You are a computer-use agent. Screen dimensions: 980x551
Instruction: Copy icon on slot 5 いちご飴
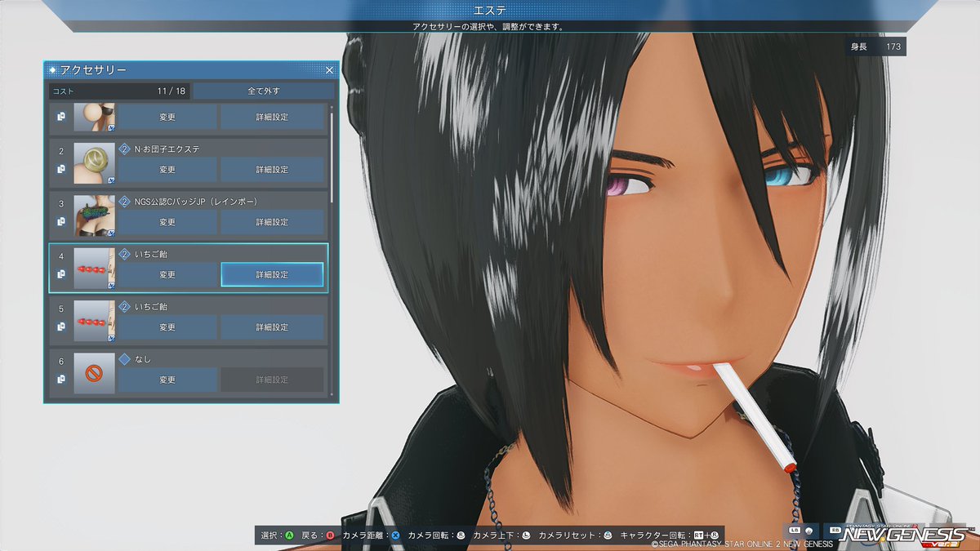click(61, 327)
